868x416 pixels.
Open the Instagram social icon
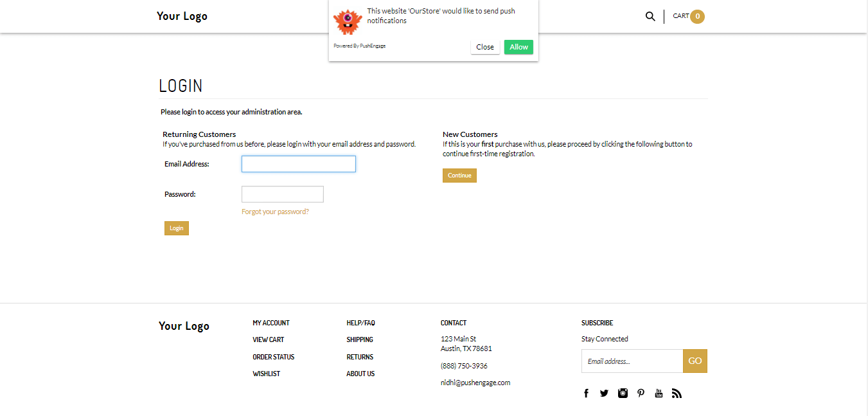tap(623, 393)
